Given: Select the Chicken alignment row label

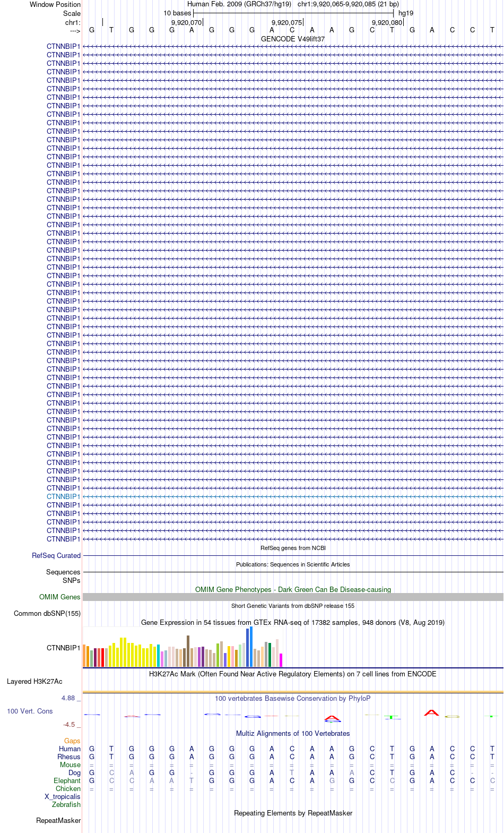Looking at the screenshot, I should click(68, 788).
